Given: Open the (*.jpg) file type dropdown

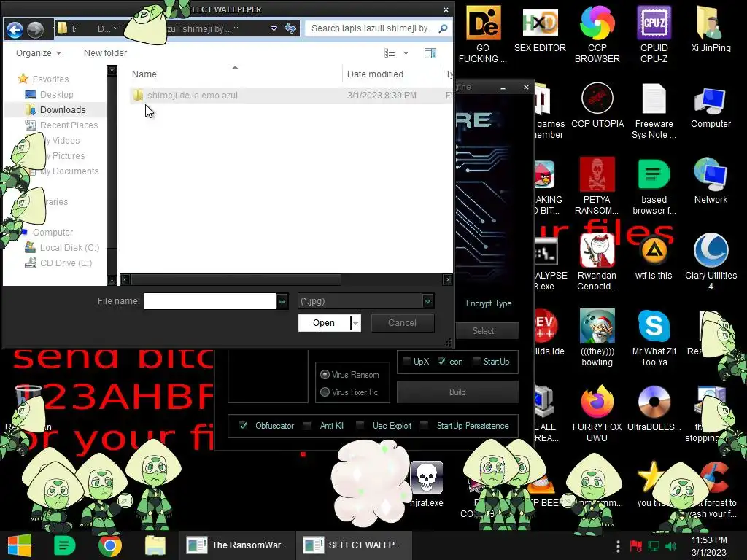Looking at the screenshot, I should click(x=427, y=301).
